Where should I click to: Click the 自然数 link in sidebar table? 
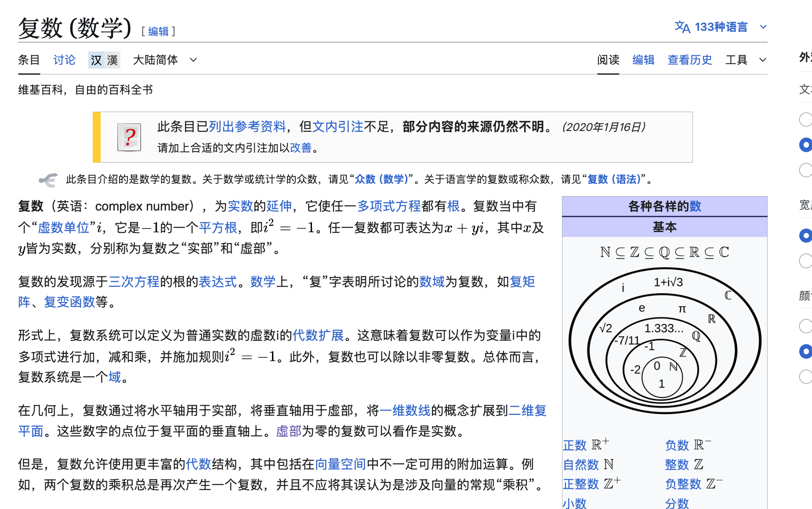point(581,465)
